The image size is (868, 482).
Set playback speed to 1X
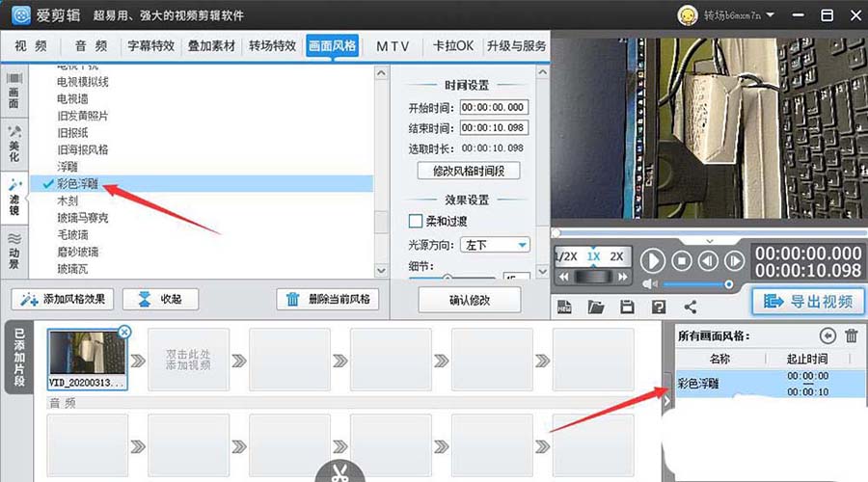click(x=593, y=256)
